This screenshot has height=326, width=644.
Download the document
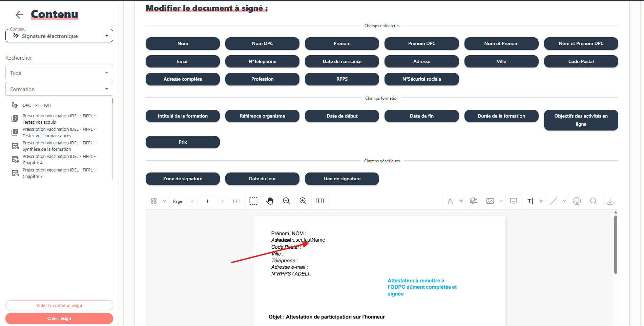click(x=610, y=201)
